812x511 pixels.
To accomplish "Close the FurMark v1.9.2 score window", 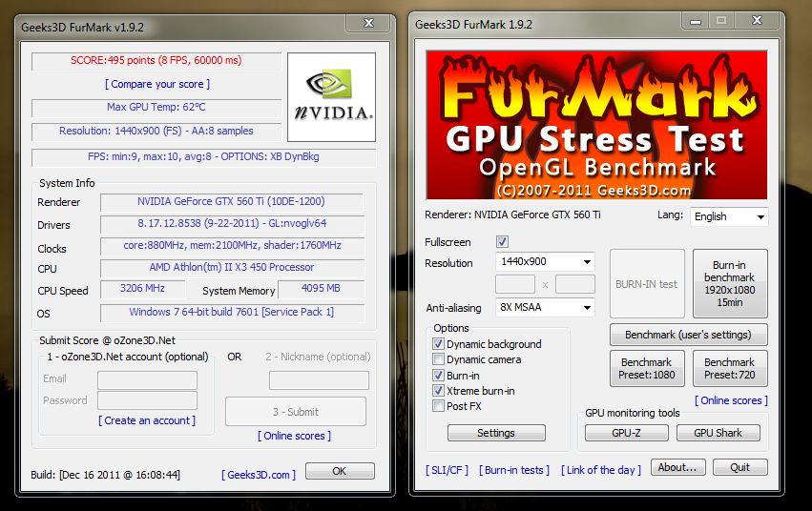I will click(368, 23).
